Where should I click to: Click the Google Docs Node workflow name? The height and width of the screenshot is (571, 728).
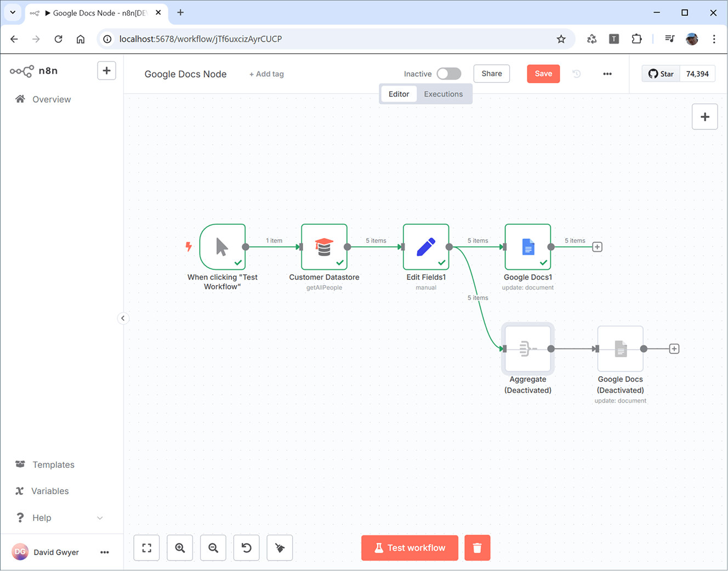coord(185,74)
